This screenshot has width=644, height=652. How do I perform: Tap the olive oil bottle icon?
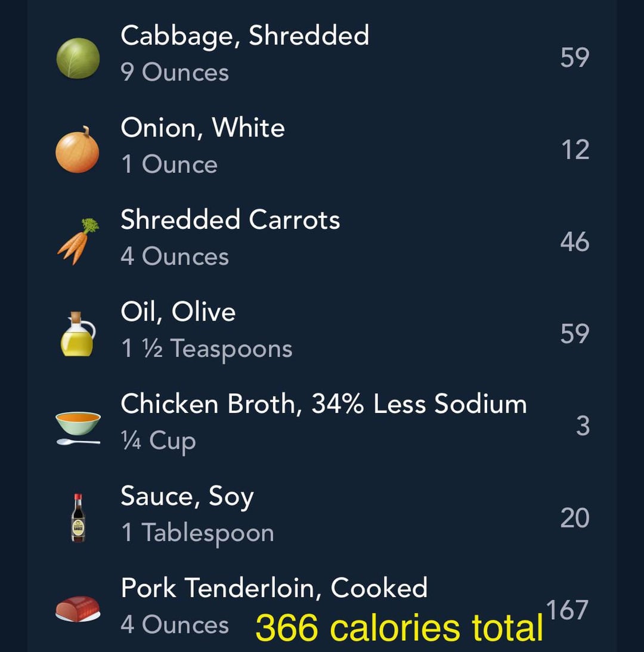pyautogui.click(x=78, y=334)
